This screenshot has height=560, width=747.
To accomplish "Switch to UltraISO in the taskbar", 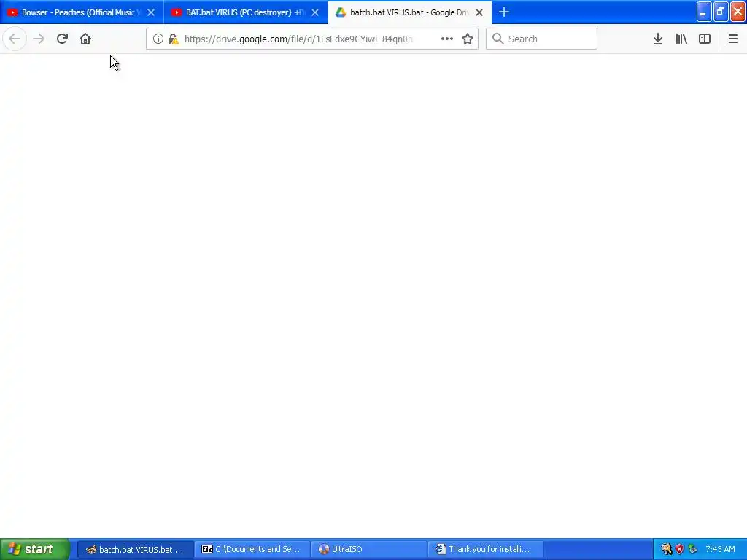I will (368, 550).
